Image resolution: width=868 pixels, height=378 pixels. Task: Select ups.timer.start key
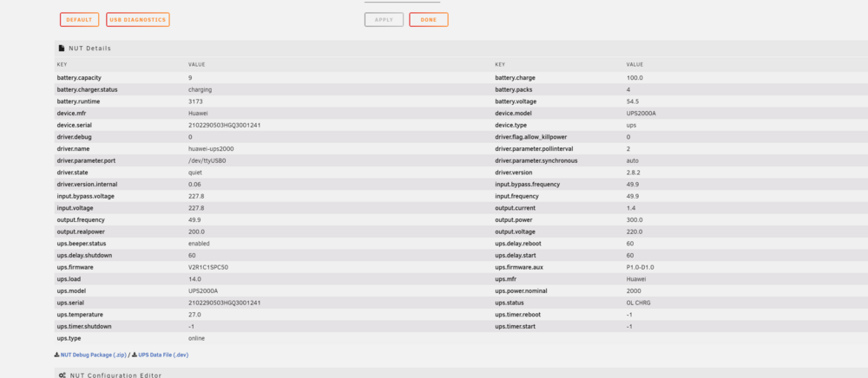pyautogui.click(x=516, y=327)
